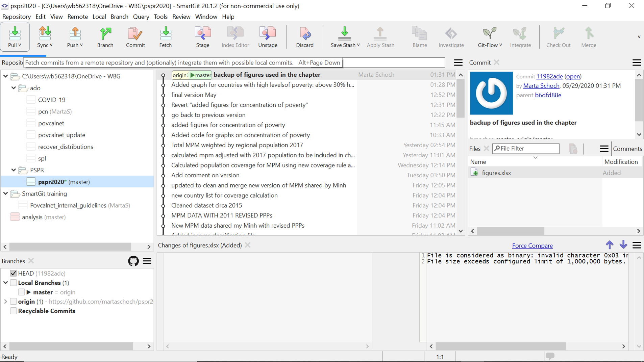This screenshot has width=644, height=362.
Task: Jump to next change with down arrow
Action: [x=623, y=245]
